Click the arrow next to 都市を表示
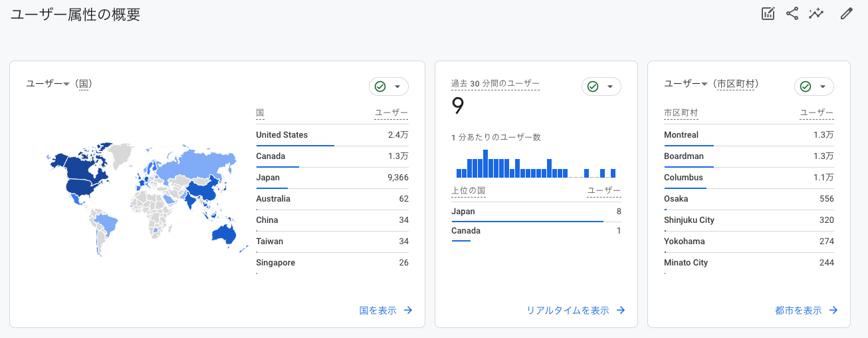868x338 pixels. [x=833, y=310]
